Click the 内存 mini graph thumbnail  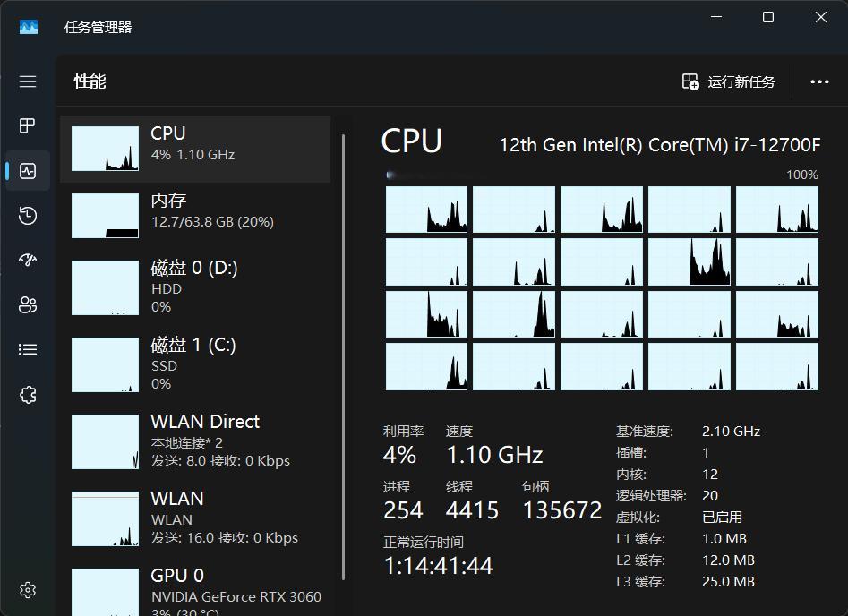105,216
